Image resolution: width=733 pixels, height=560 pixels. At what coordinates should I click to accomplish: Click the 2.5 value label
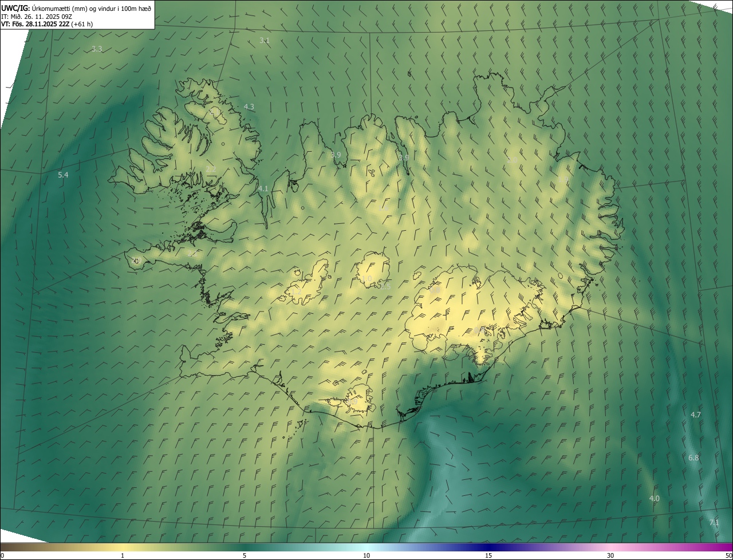[x=385, y=286]
